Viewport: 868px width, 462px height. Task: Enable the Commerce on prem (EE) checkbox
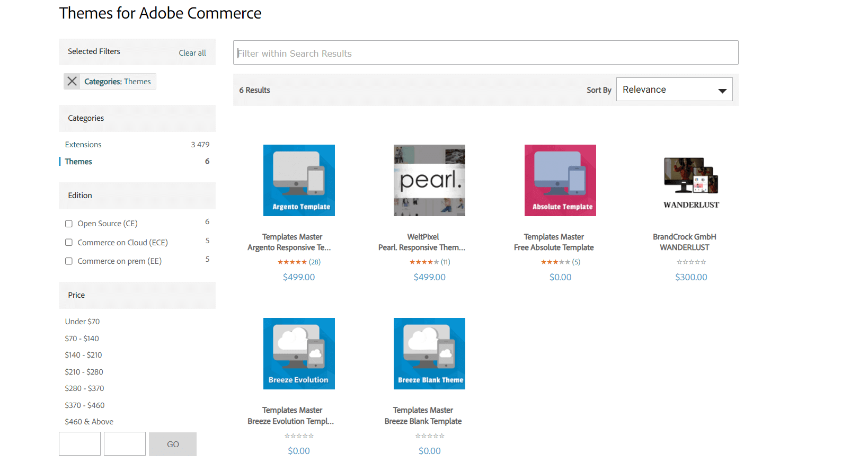tap(69, 261)
